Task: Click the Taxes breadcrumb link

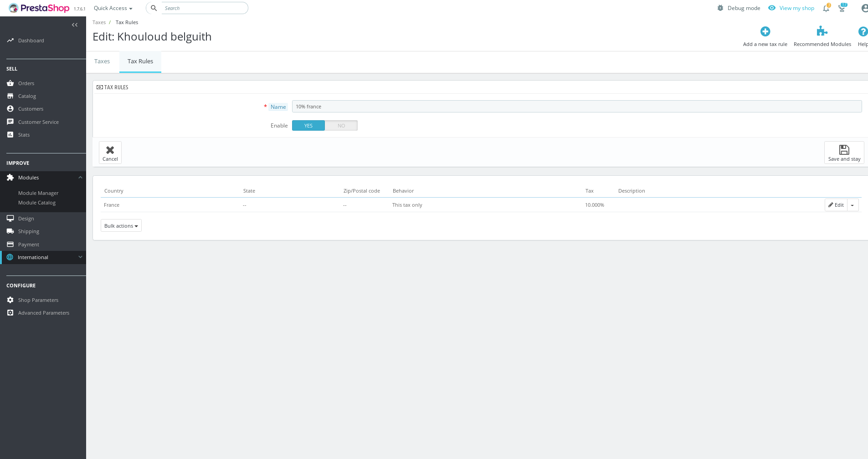Action: pos(99,22)
